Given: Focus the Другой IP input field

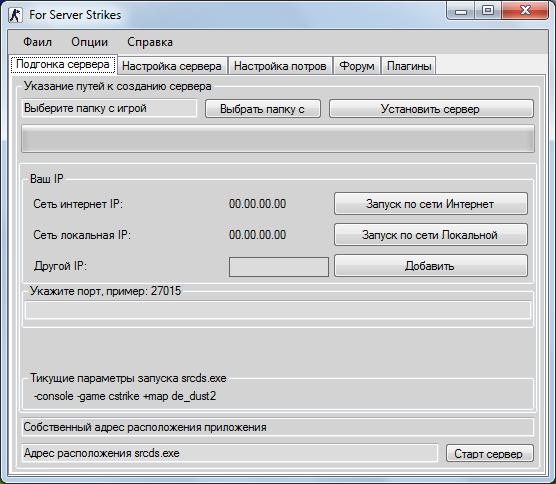Looking at the screenshot, I should pyautogui.click(x=279, y=267).
